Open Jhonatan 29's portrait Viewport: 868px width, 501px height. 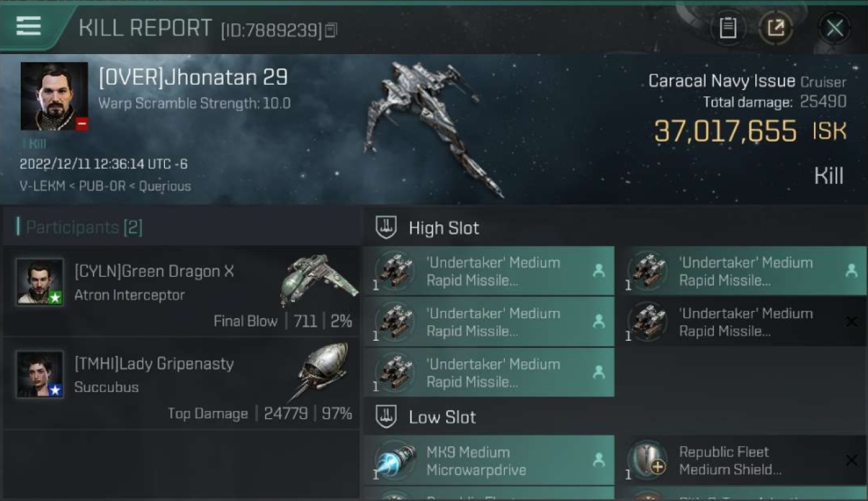coord(54,96)
